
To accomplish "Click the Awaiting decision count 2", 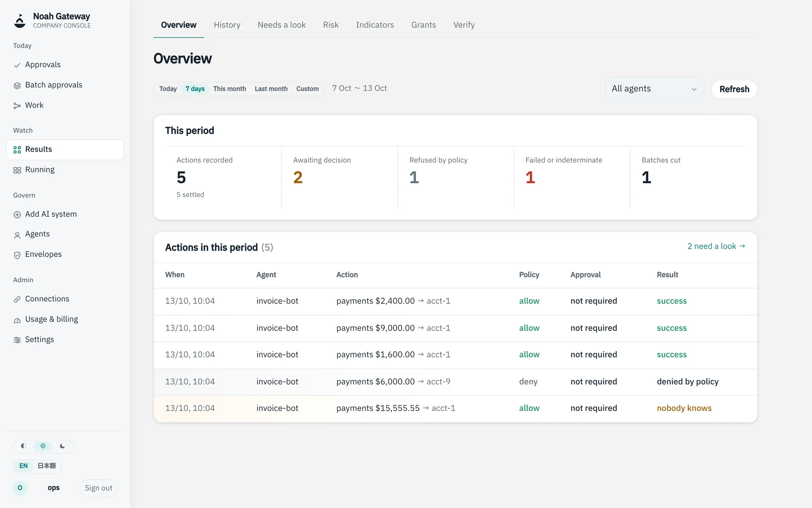I will point(298,177).
